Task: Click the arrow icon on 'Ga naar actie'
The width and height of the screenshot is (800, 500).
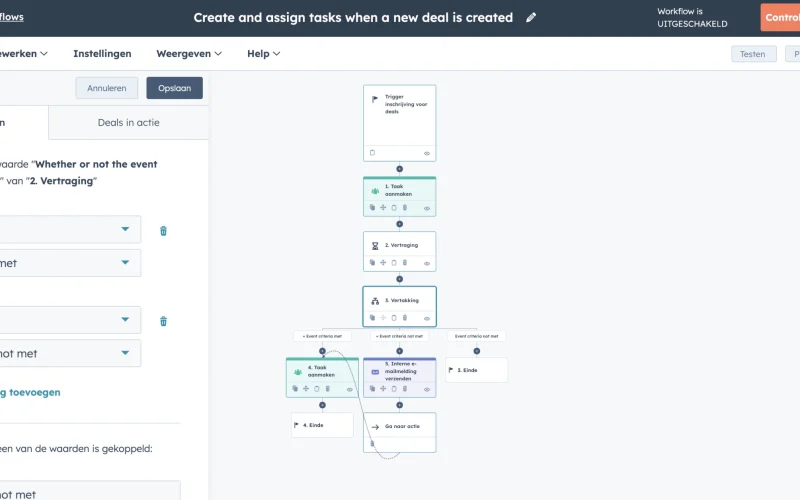Action: pos(375,427)
